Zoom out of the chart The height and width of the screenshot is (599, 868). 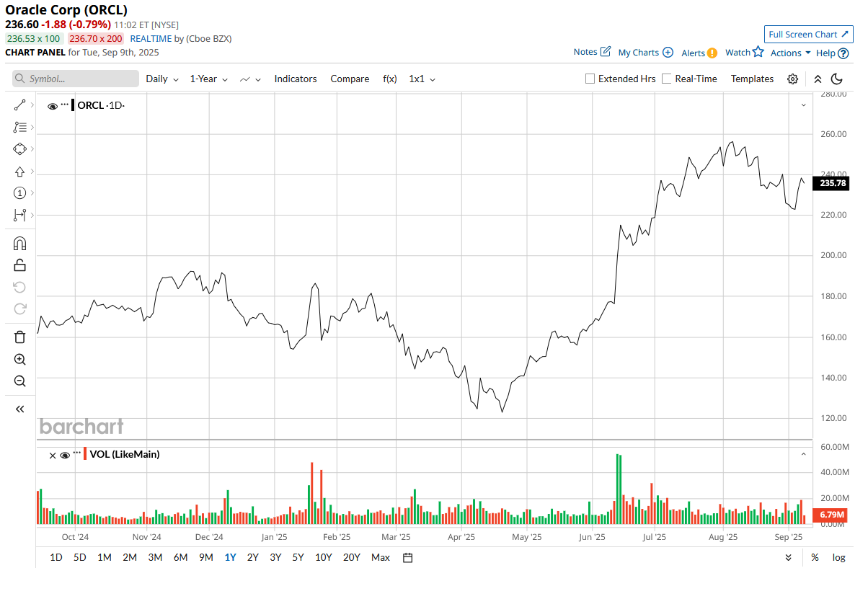click(x=19, y=381)
